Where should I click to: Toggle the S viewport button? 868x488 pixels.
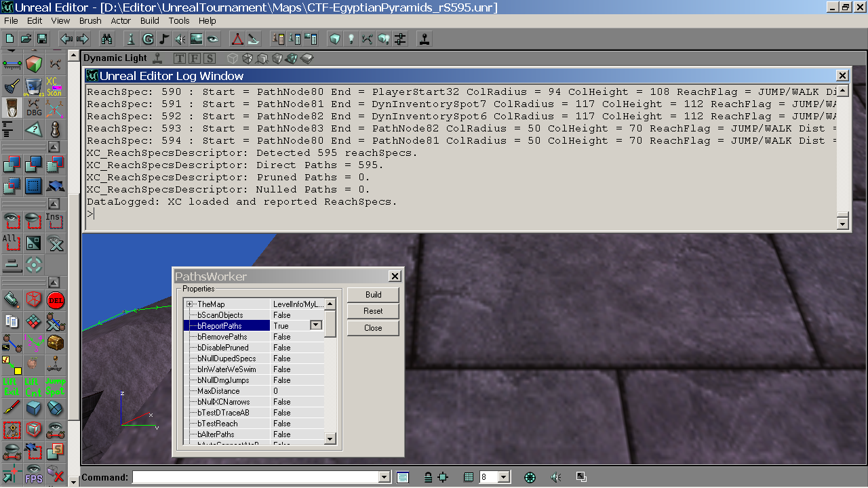click(x=210, y=58)
